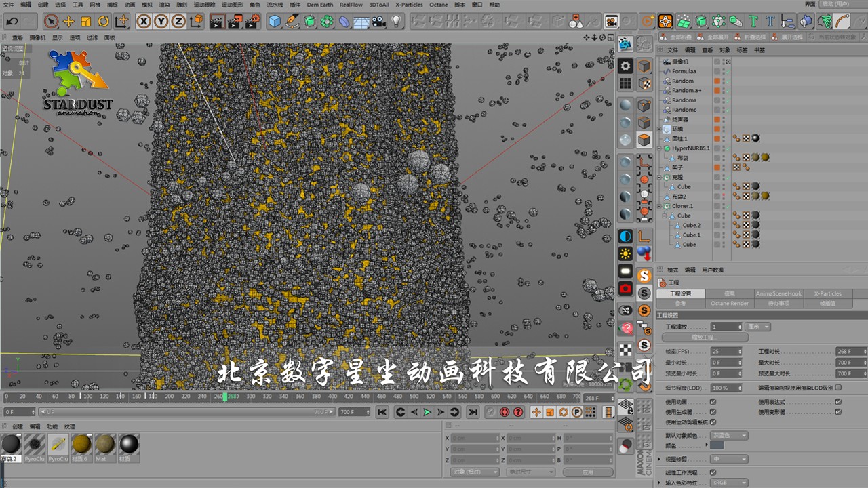
Task: Select the Rotate tool in the toolbar
Action: coord(104,22)
